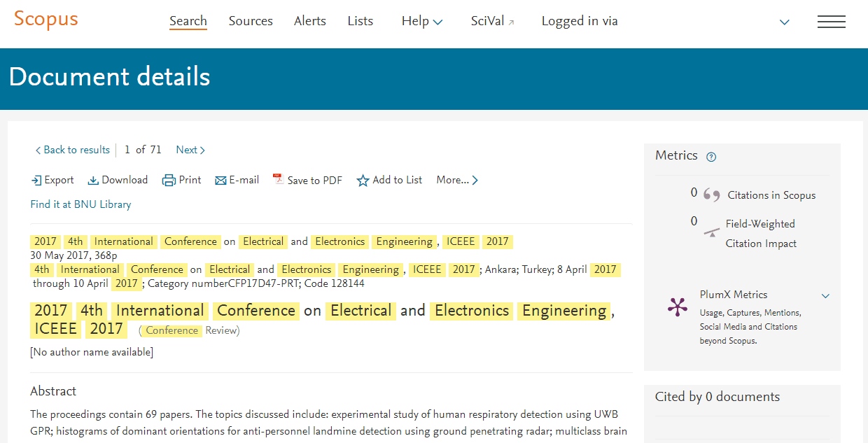
Task: Click the SciVal external link arrow icon
Action: [512, 22]
